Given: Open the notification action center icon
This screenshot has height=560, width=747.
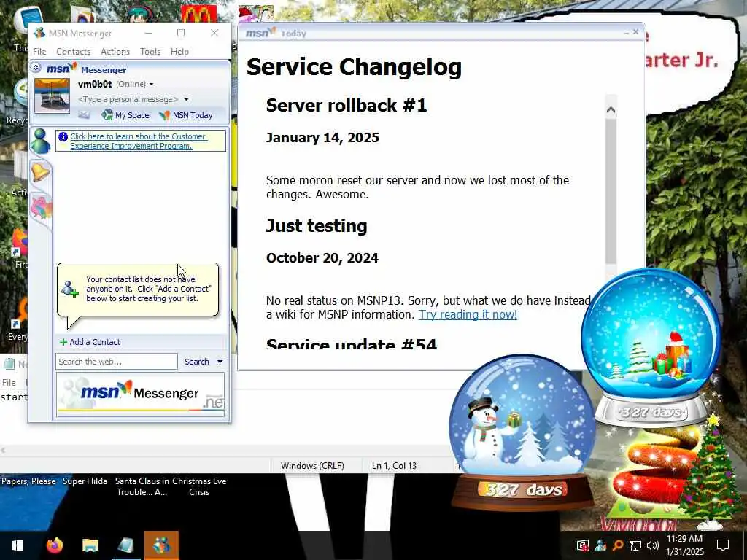Looking at the screenshot, I should click(723, 545).
